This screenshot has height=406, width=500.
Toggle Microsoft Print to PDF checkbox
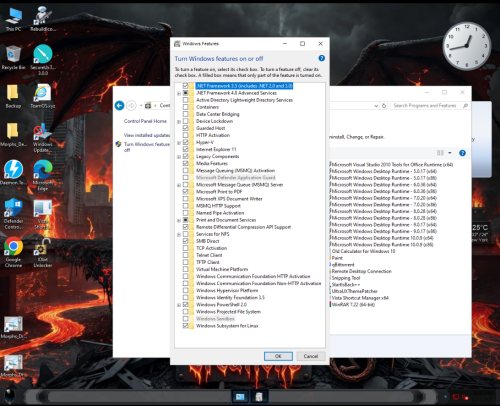pyautogui.click(x=186, y=192)
